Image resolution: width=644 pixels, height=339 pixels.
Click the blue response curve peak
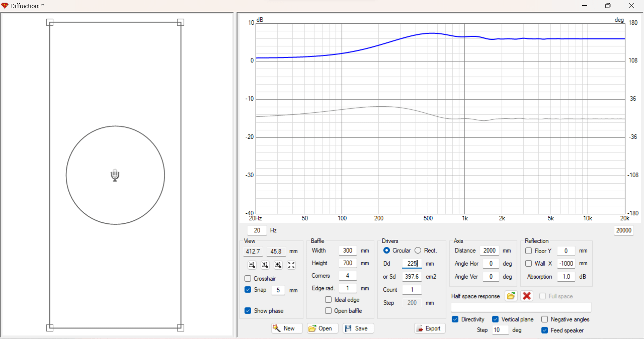[432, 33]
